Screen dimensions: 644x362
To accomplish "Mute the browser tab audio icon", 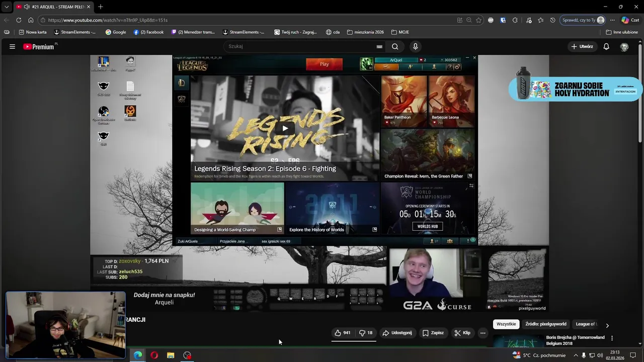I will click(26, 7).
